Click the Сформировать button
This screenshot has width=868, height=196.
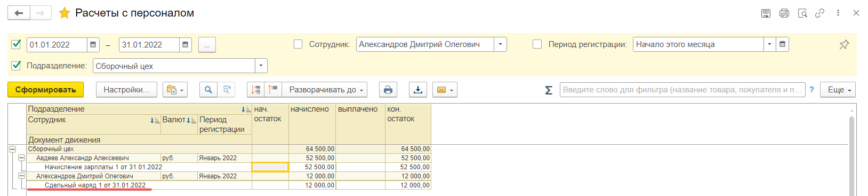click(45, 90)
